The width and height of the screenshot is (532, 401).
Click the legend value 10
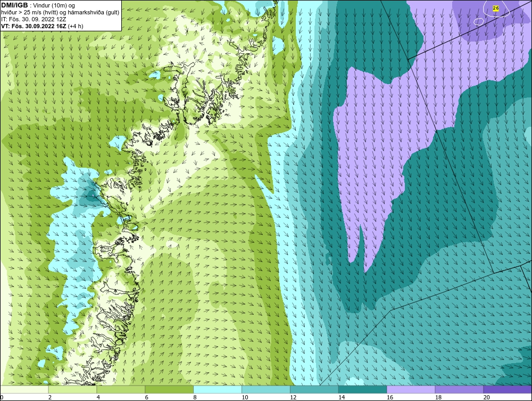pos(245,397)
